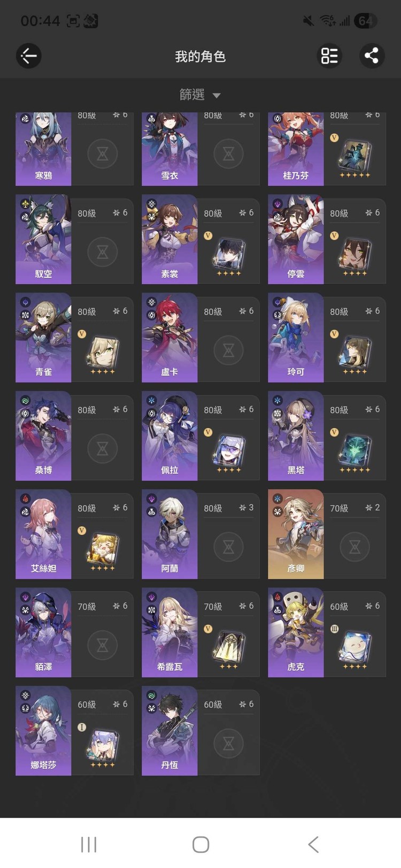Tap the back arrow icon
Screen dimensions: 401x868
[29, 56]
